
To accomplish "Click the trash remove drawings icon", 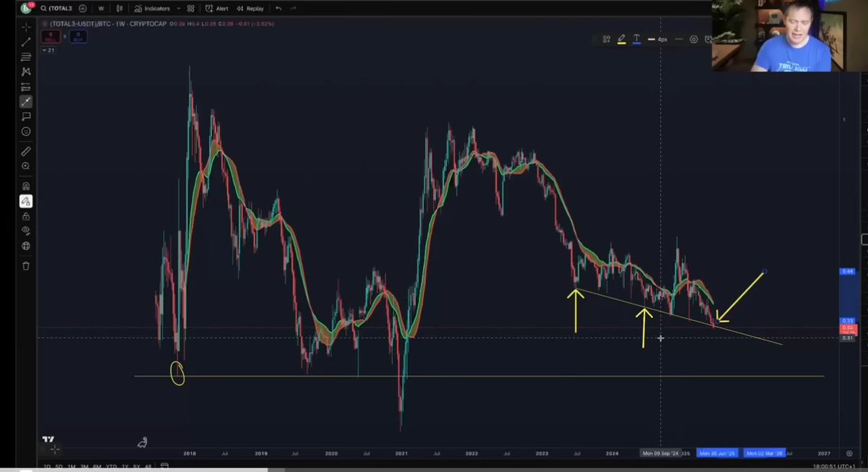I will (x=26, y=266).
